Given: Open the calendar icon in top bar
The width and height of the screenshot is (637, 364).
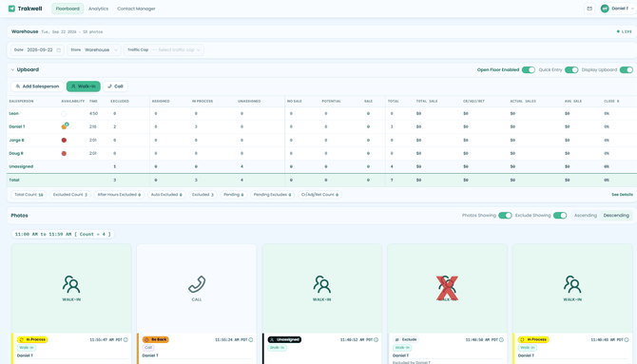Looking at the screenshot, I should (x=589, y=9).
